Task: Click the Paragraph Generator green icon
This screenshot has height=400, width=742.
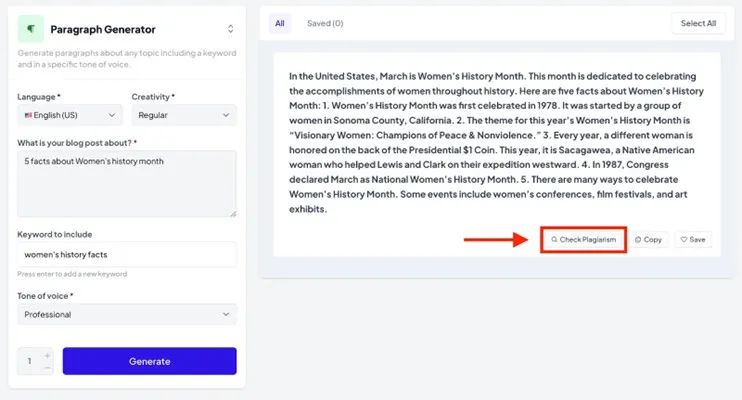Action: 31,29
